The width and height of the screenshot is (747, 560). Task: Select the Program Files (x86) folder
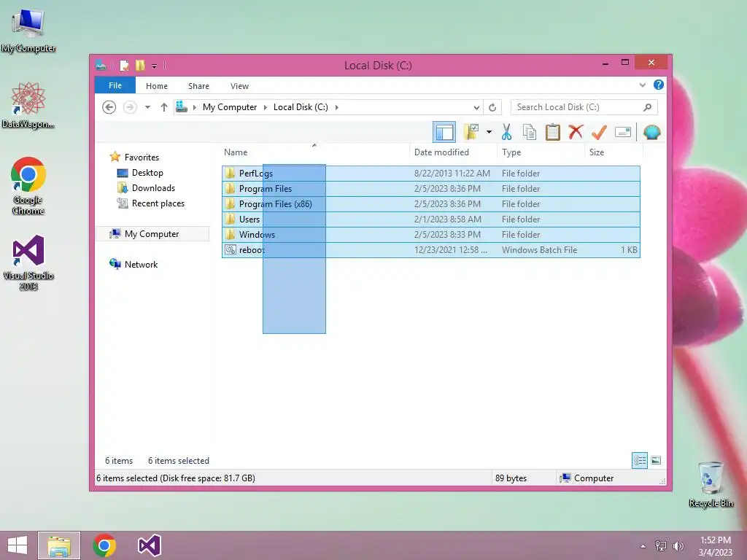430,204
